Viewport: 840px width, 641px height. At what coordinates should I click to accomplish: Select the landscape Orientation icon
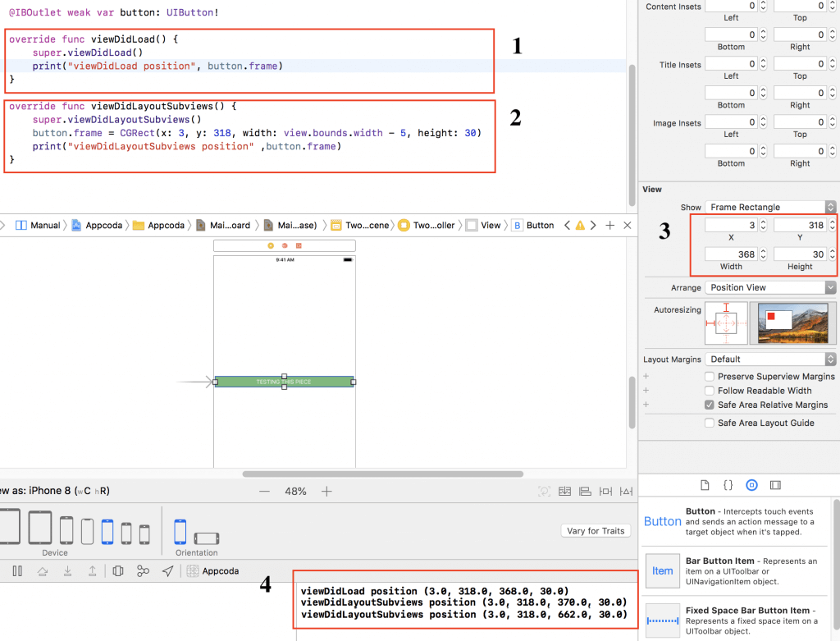(x=206, y=540)
